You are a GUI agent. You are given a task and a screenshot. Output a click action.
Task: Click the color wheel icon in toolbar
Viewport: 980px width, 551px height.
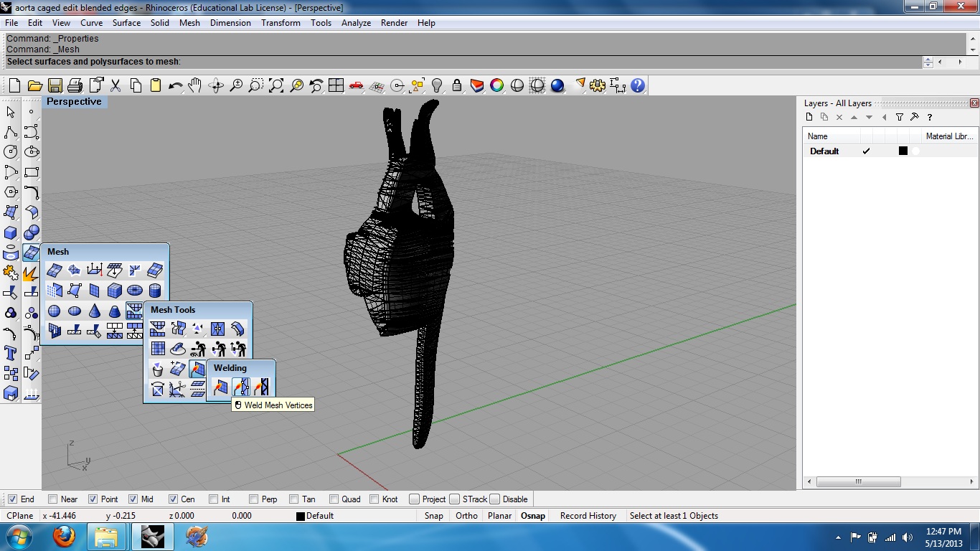[x=497, y=86]
